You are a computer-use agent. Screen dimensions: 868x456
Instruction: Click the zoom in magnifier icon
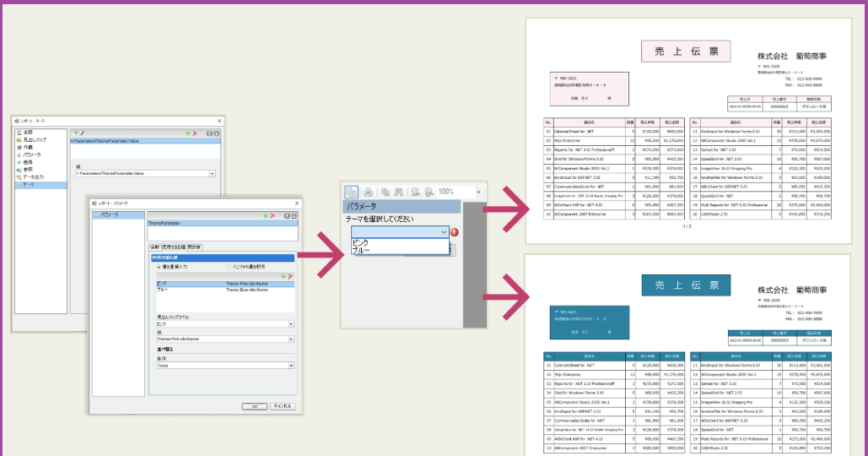429,193
